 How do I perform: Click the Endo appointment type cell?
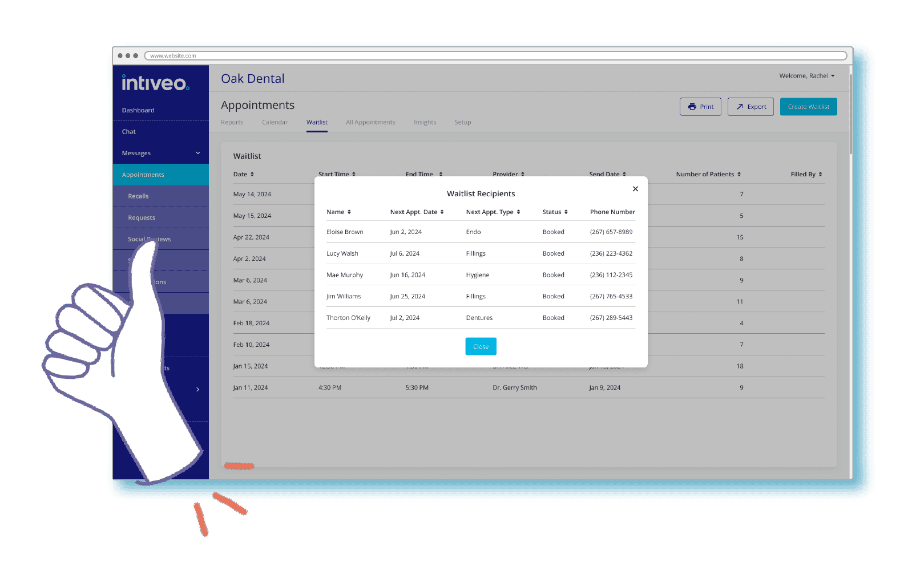tap(473, 232)
